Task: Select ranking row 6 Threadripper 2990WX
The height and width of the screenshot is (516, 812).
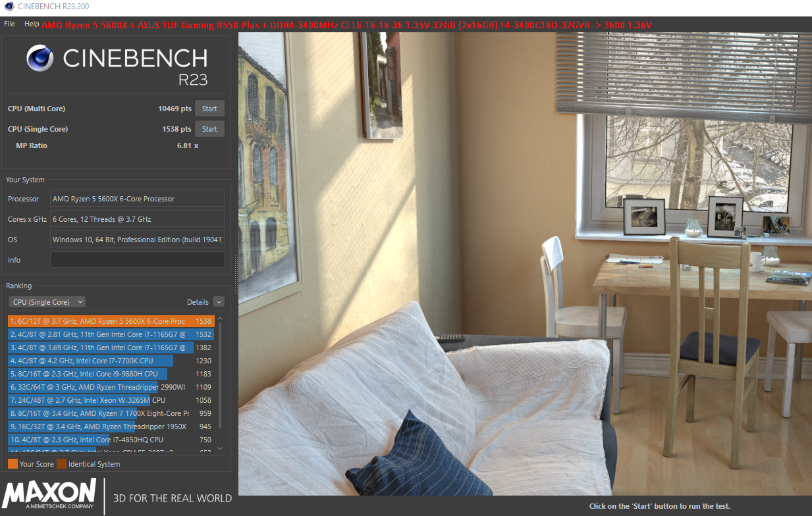Action: pyautogui.click(x=111, y=387)
